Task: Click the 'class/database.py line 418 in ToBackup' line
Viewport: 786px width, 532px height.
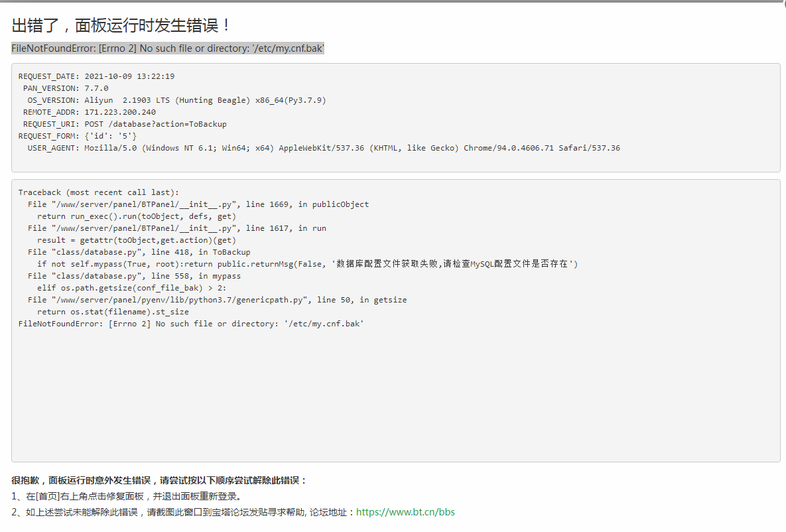Action: pyautogui.click(x=139, y=252)
